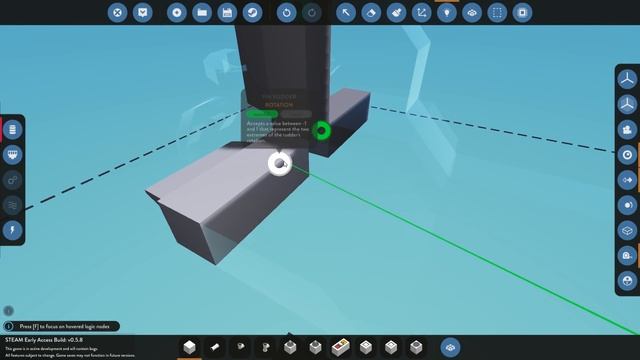Select the paint brush tool
The image size is (640, 360).
click(396, 13)
